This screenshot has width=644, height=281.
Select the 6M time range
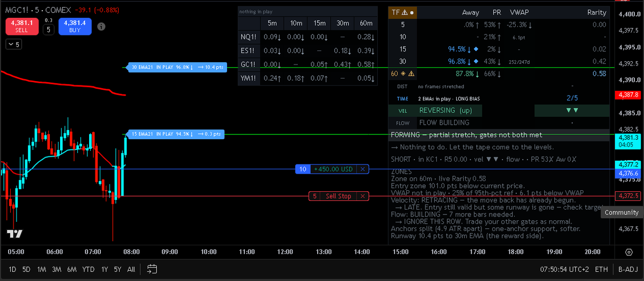[x=72, y=269]
